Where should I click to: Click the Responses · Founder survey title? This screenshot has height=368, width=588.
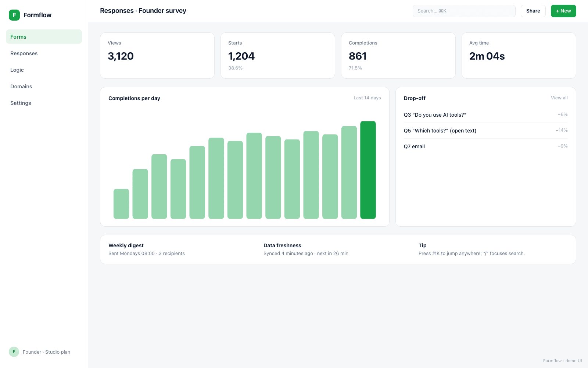click(x=143, y=11)
